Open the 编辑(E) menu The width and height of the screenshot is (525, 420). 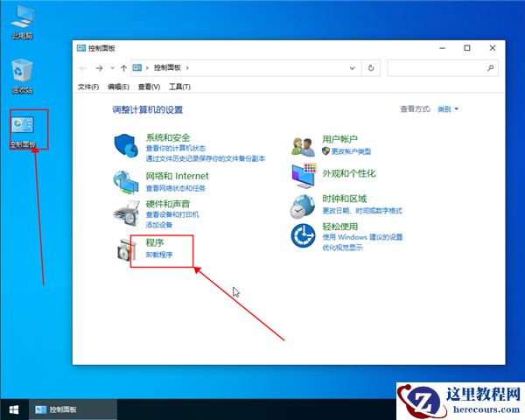click(x=118, y=87)
